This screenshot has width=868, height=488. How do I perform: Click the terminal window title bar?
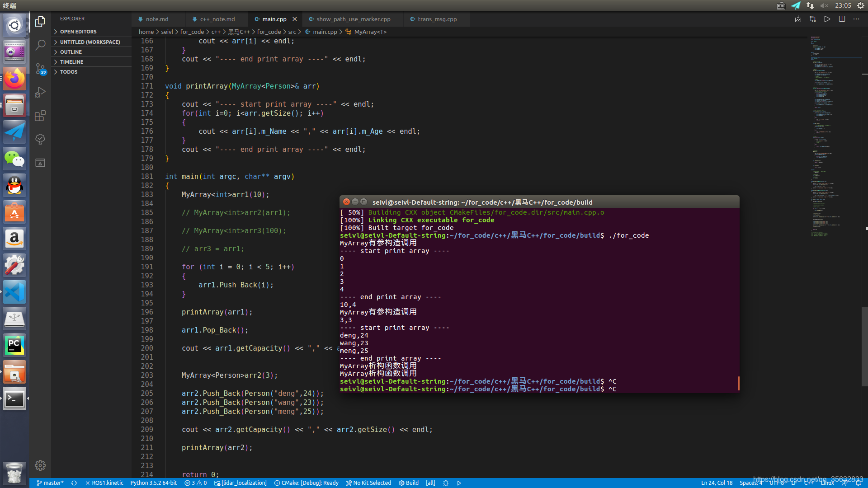click(539, 202)
